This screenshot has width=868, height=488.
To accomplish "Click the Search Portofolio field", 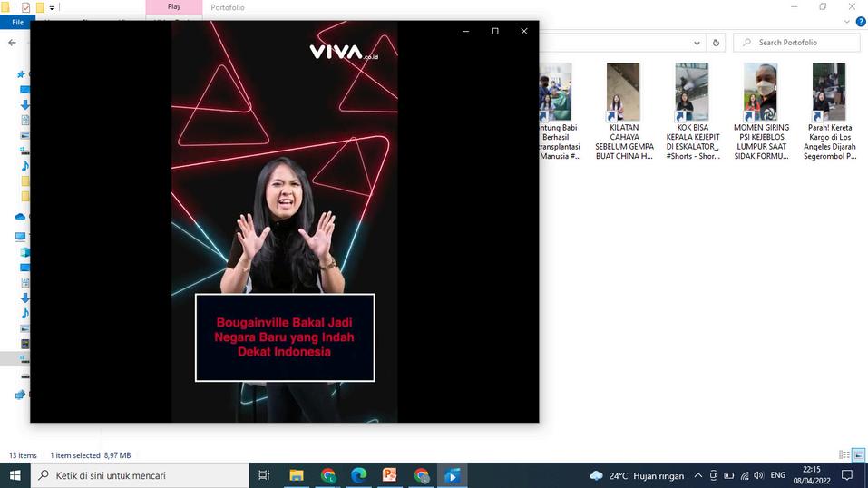I will tap(797, 43).
